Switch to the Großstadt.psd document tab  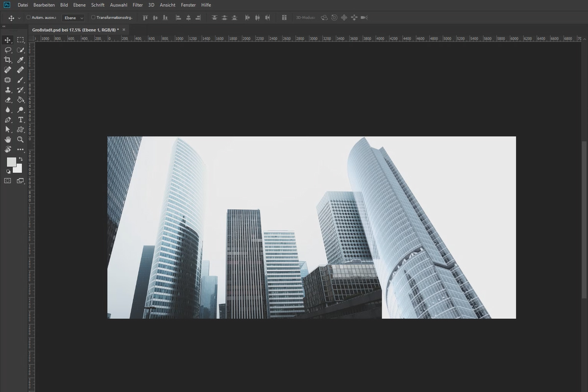pyautogui.click(x=75, y=30)
